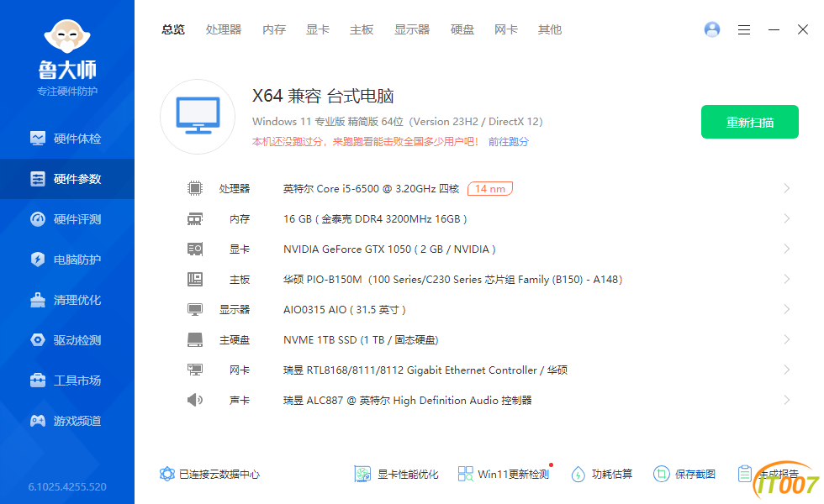Open 清理优化 in the sidebar

pyautogui.click(x=66, y=301)
